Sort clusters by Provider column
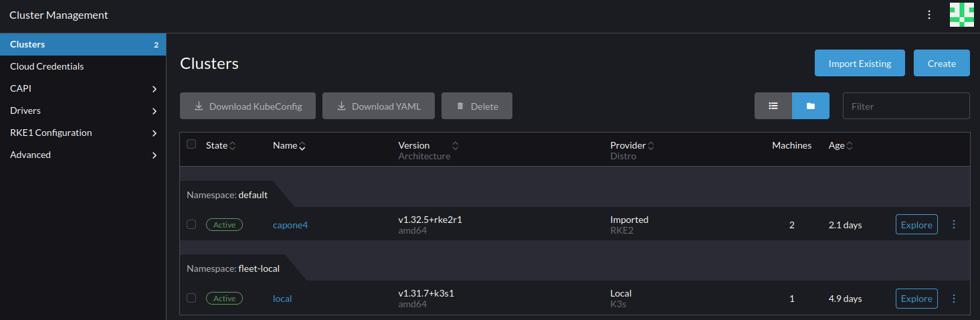Image resolution: width=980 pixels, height=320 pixels. pyautogui.click(x=632, y=145)
